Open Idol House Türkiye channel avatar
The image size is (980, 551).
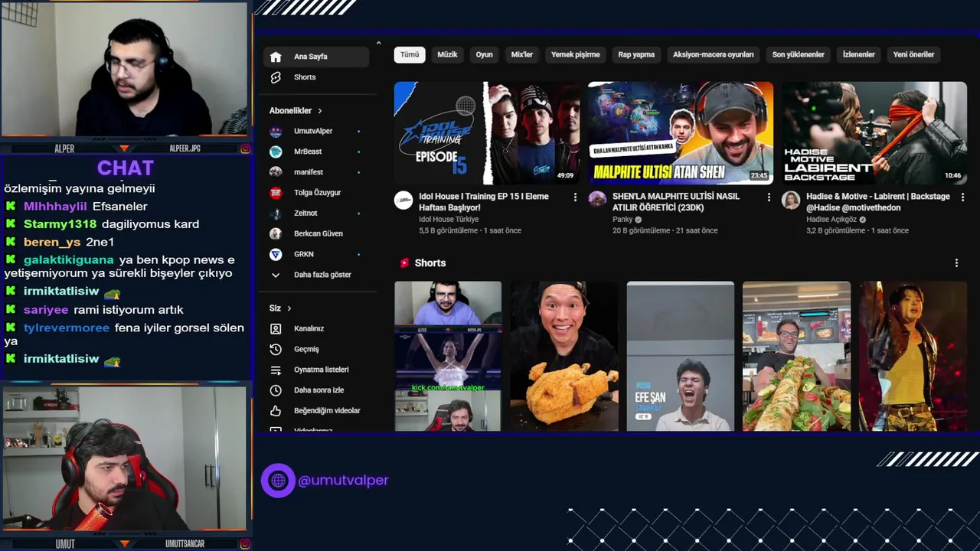tap(403, 201)
